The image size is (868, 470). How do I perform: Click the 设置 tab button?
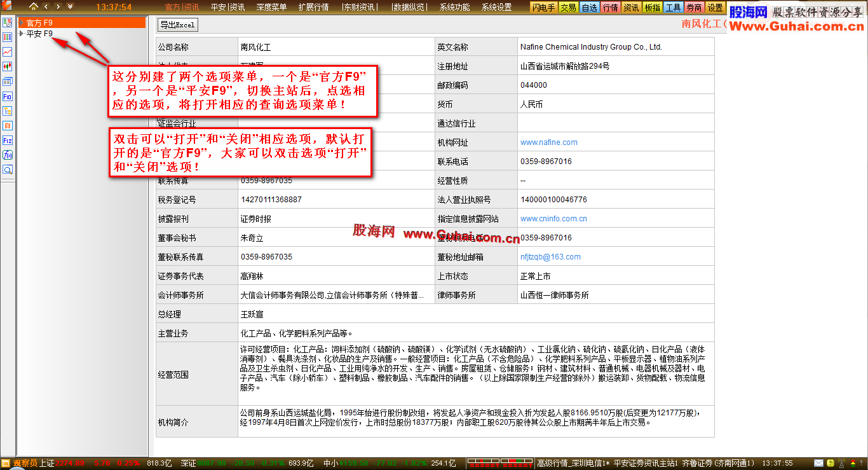[x=715, y=8]
